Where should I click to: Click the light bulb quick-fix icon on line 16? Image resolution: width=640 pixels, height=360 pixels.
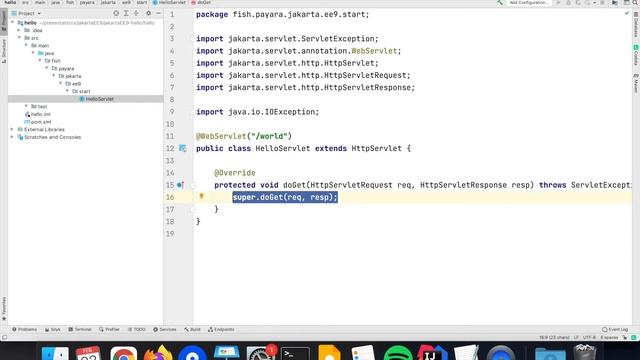[201, 196]
